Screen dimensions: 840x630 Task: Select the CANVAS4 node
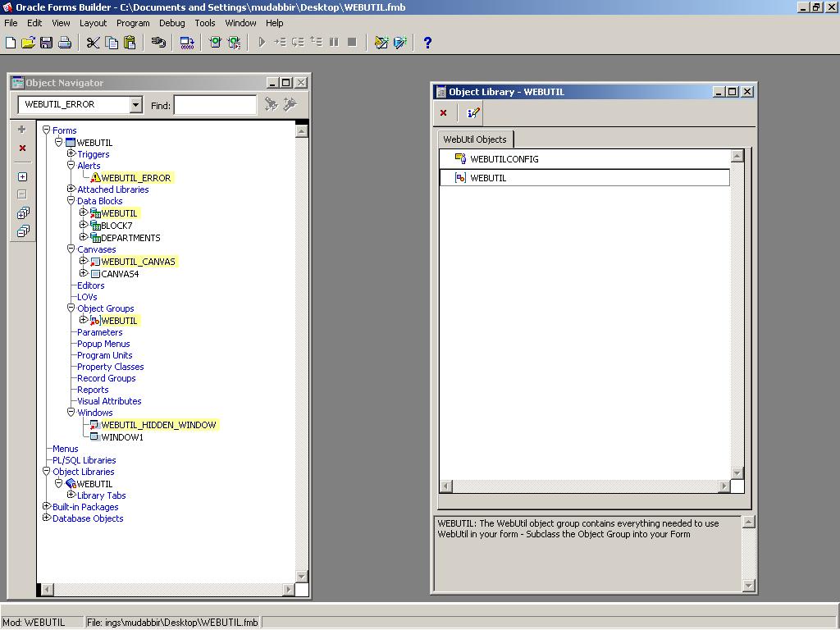120,274
